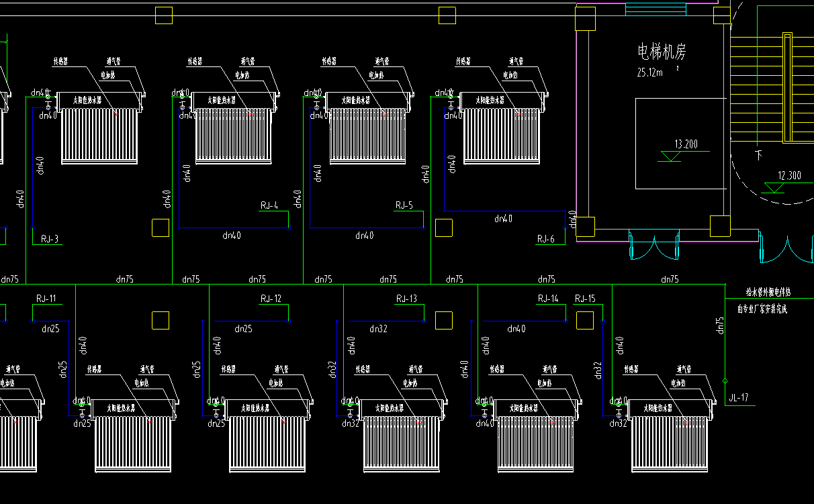
Task: Select the RJ-13 riser label
Action: (406, 299)
